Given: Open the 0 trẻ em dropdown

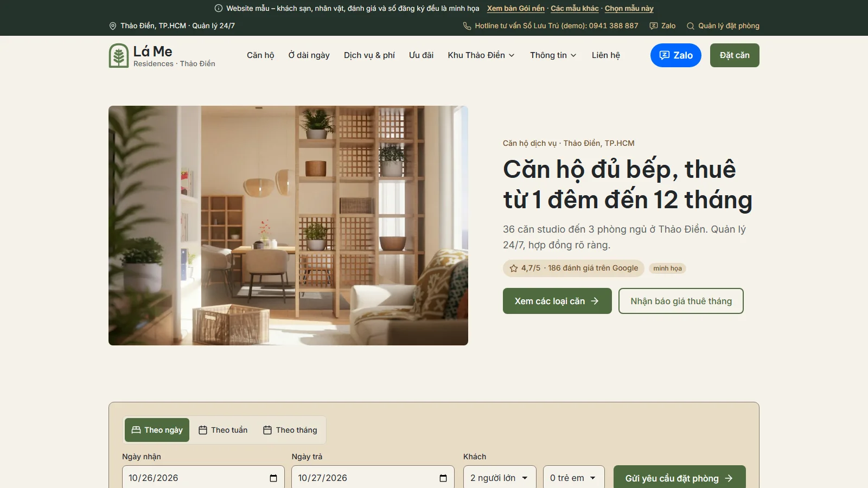Looking at the screenshot, I should click(574, 478).
